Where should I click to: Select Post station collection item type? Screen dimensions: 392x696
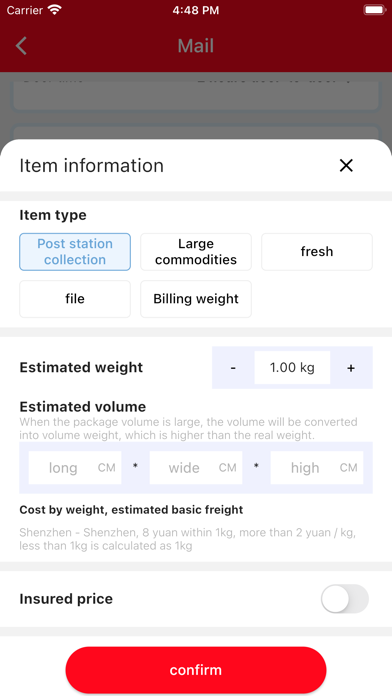tap(75, 252)
